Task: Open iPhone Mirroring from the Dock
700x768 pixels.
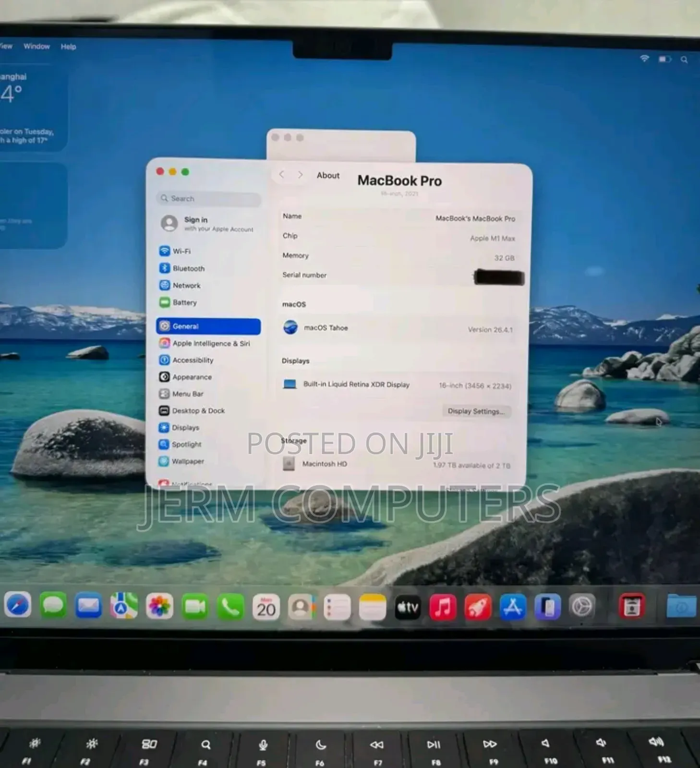Action: pos(547,607)
